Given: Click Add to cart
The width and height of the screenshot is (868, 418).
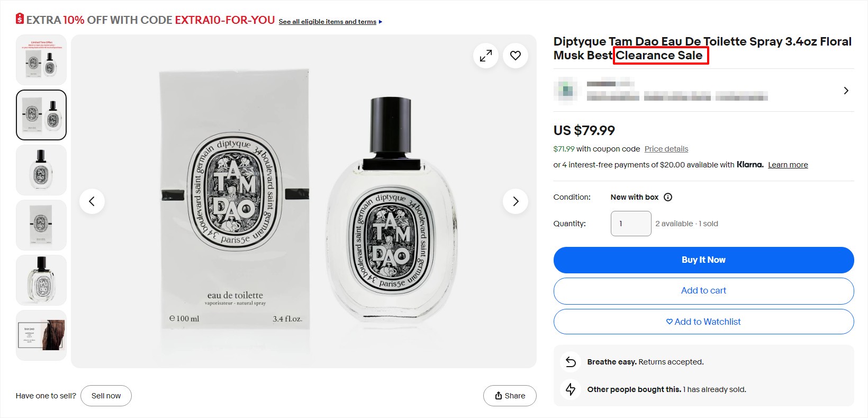Looking at the screenshot, I should tap(703, 290).
